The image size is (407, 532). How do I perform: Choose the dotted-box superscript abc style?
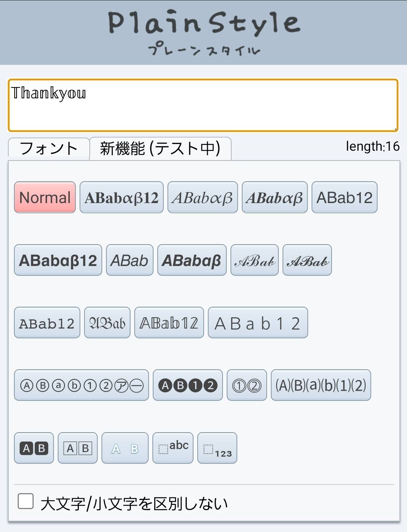click(x=173, y=448)
